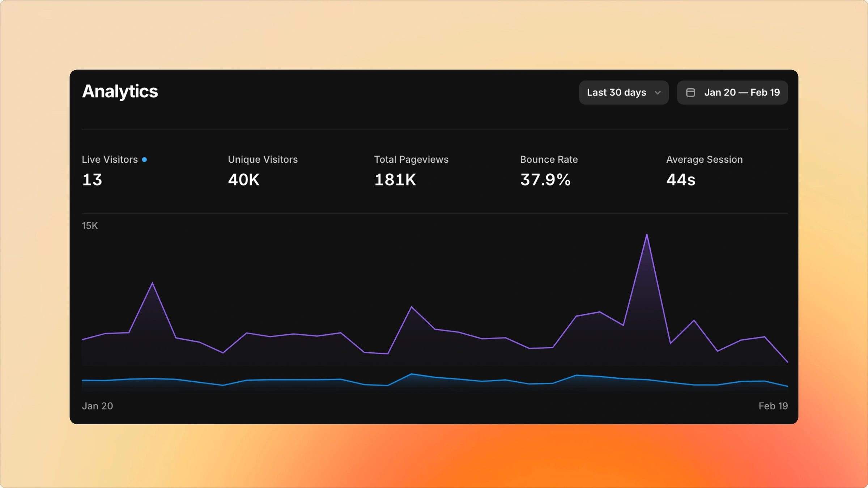Select the Average Session label
Image resolution: width=868 pixels, height=488 pixels.
[705, 160]
